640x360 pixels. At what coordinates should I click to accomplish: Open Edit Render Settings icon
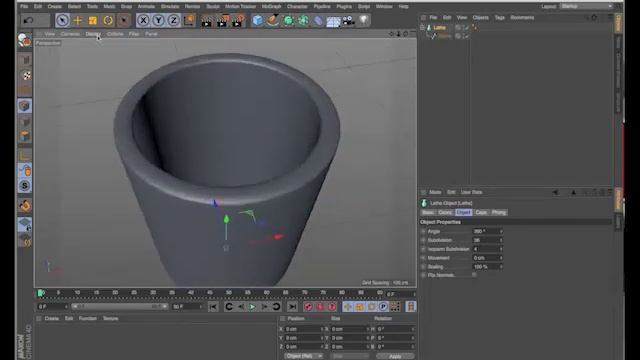click(238, 20)
